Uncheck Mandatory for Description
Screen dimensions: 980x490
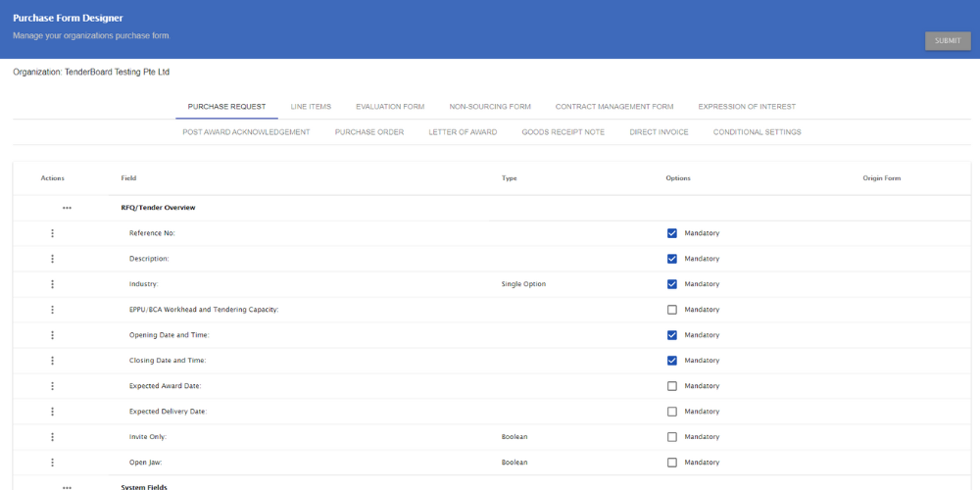(672, 259)
